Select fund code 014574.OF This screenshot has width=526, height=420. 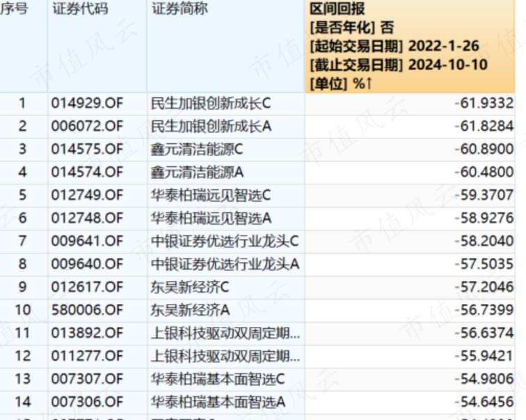click(x=87, y=172)
